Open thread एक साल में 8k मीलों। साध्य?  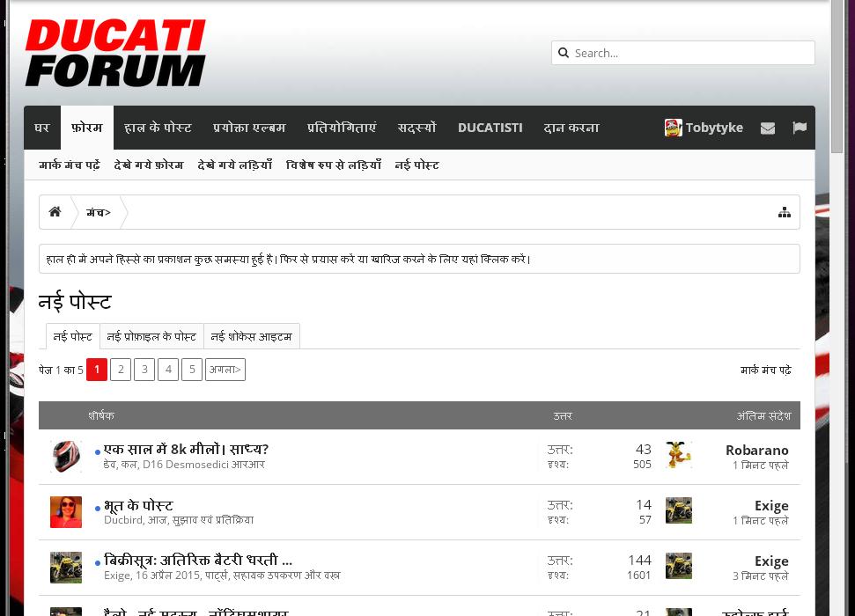tap(186, 449)
